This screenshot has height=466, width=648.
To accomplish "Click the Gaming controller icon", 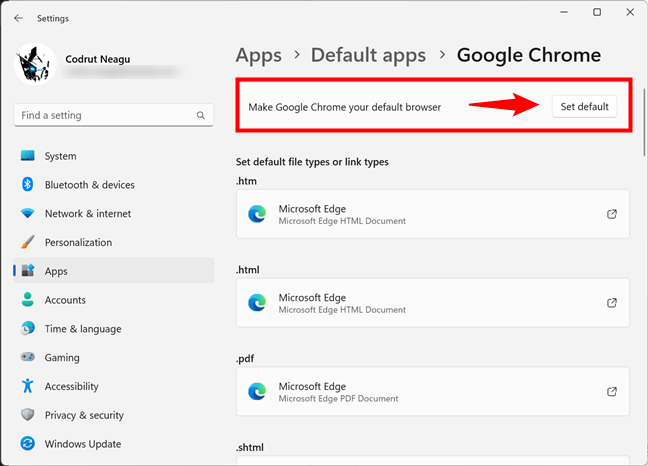I will tap(27, 358).
